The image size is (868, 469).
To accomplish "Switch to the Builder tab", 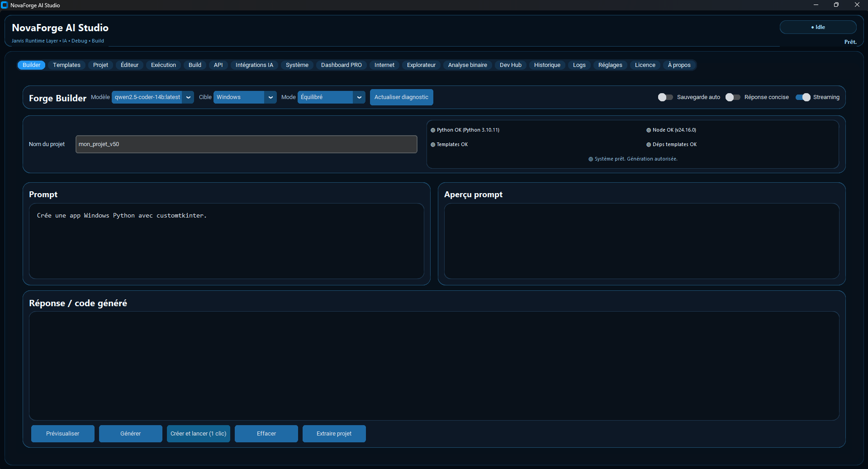I will [32, 65].
